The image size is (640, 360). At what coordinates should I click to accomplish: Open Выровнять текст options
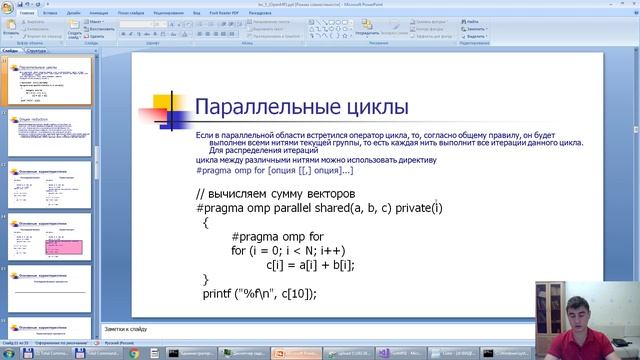(x=265, y=29)
